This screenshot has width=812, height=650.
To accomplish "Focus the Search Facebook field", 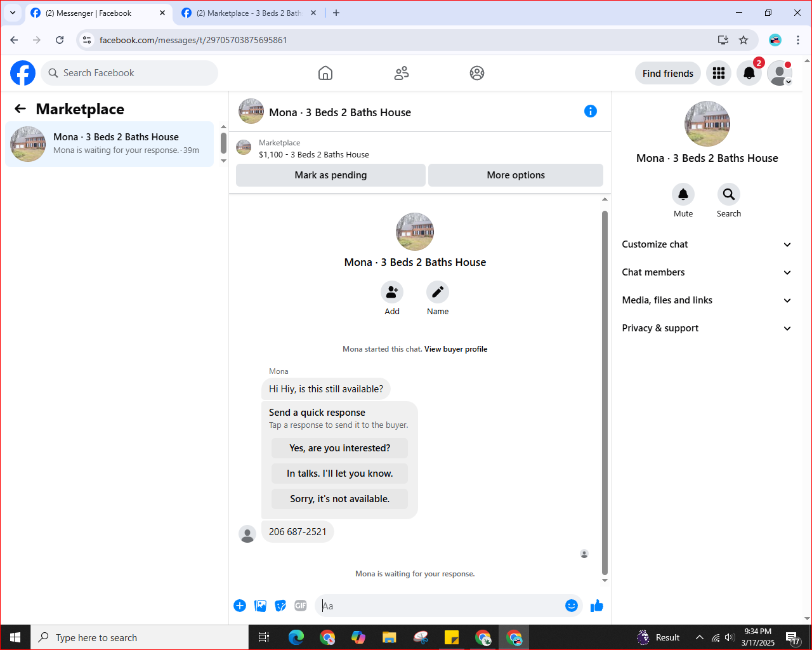I will pyautogui.click(x=129, y=73).
